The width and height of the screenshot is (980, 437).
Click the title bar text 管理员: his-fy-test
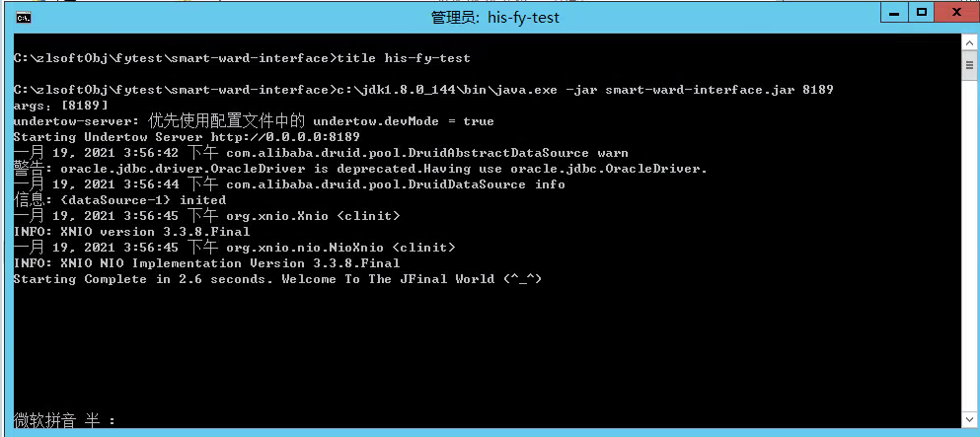coord(495,18)
